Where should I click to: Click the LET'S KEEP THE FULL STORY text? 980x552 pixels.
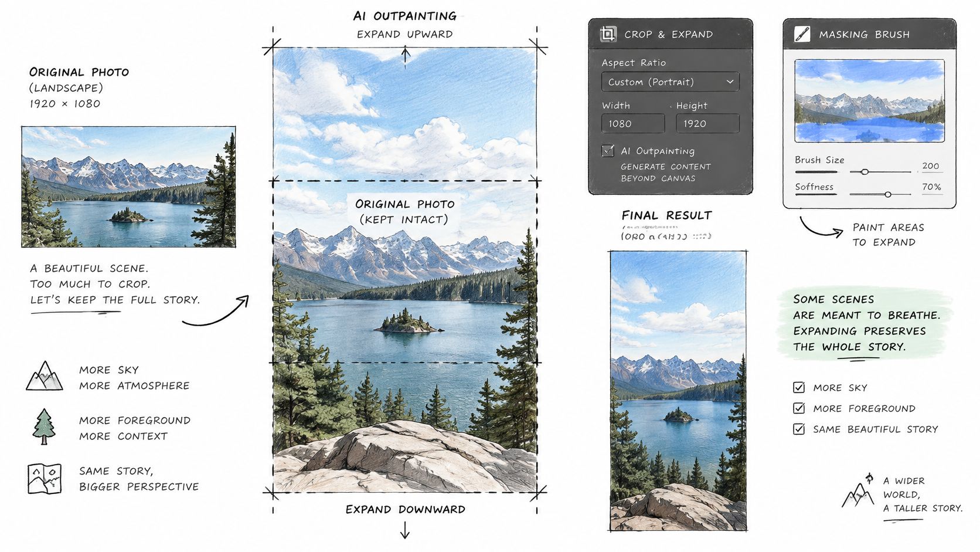[x=115, y=300]
